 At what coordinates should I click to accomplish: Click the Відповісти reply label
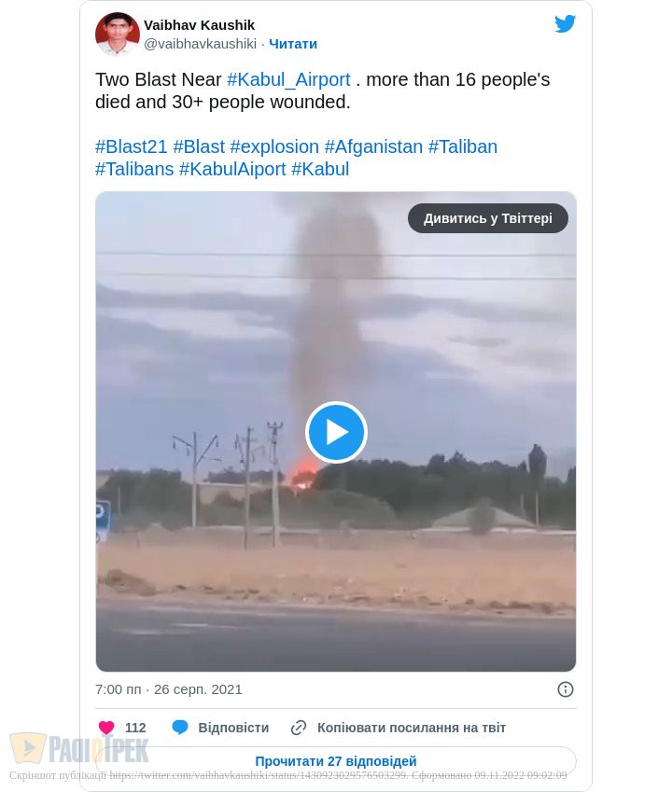coord(233,728)
